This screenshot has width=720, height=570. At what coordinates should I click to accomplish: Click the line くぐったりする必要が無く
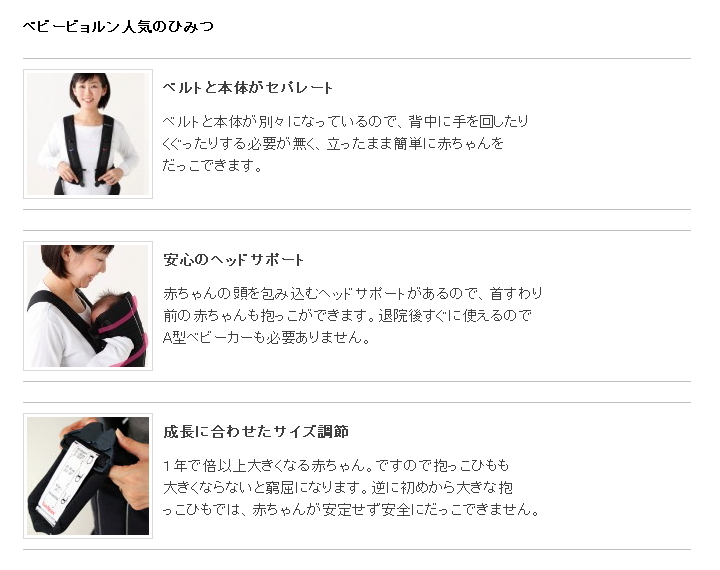click(333, 144)
